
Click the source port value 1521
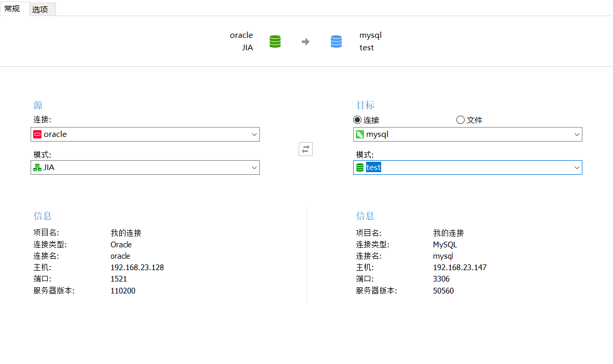pyautogui.click(x=119, y=279)
